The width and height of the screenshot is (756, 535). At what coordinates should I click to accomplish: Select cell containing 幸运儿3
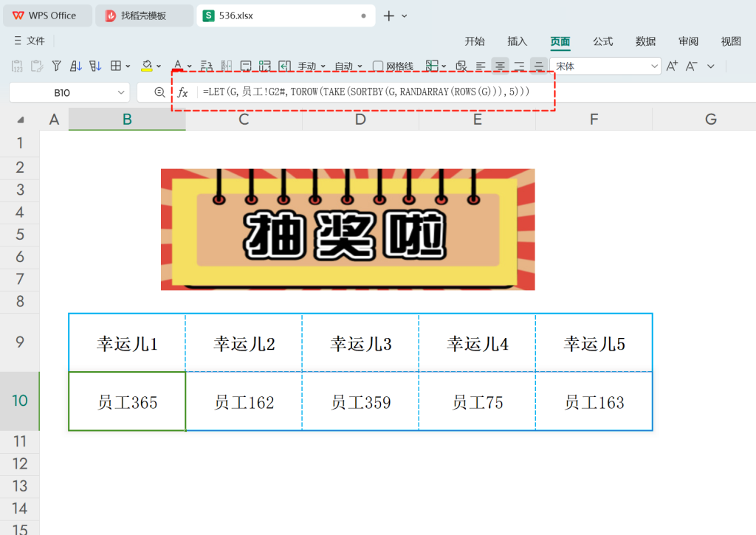(360, 343)
